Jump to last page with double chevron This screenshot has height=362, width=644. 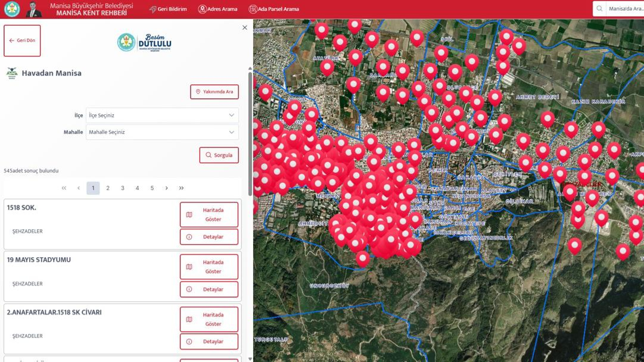(x=181, y=188)
